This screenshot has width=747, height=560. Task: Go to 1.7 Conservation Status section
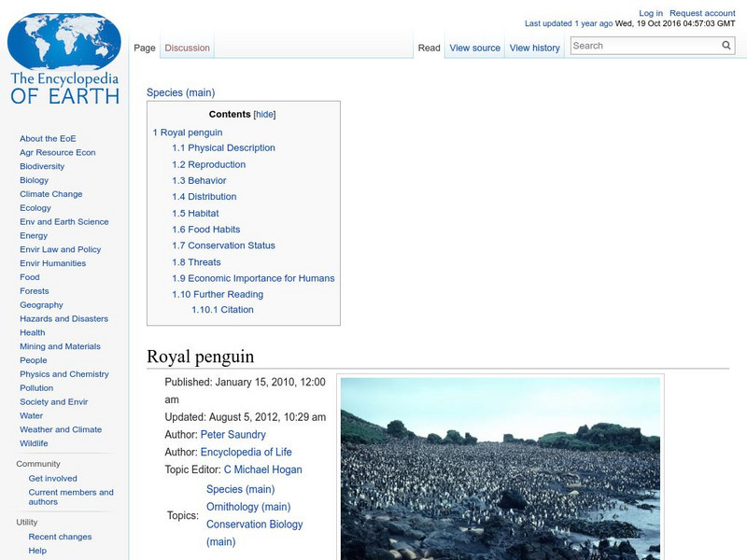pos(223,245)
